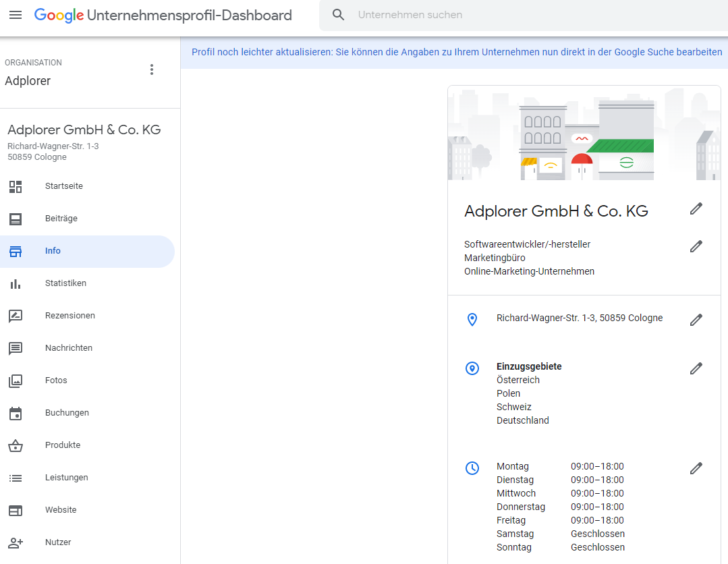Click Adplorer GmbH & Co. KG card title
Image resolution: width=728 pixels, height=564 pixels.
(556, 211)
